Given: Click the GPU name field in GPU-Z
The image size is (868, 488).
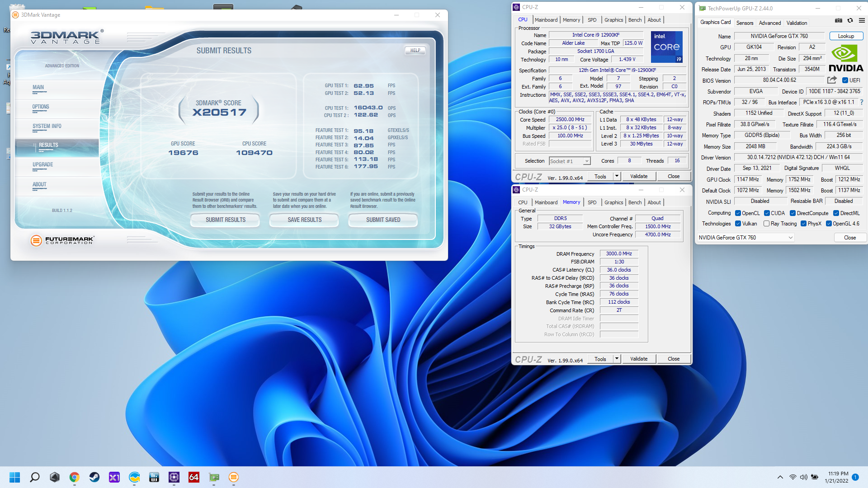Looking at the screenshot, I should (779, 36).
